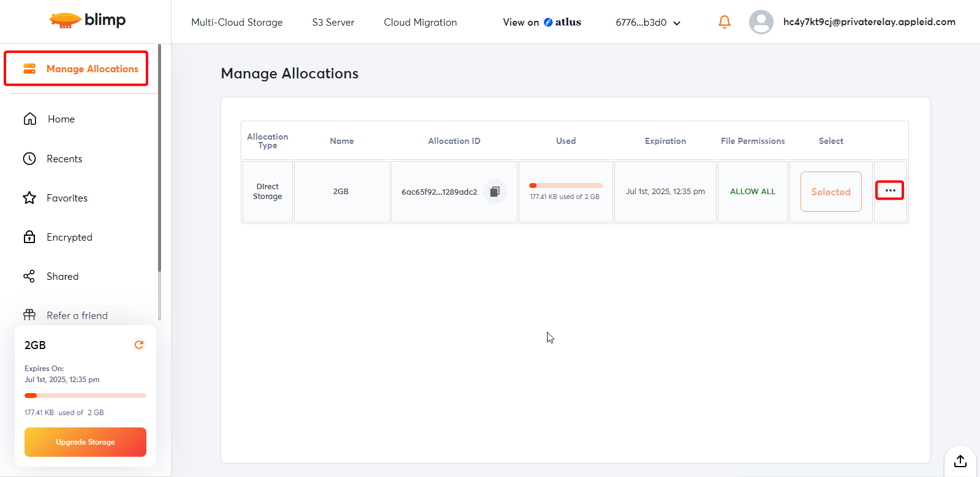Viewport: 980px width, 477px height.
Task: Open the notifications bell
Action: [724, 22]
